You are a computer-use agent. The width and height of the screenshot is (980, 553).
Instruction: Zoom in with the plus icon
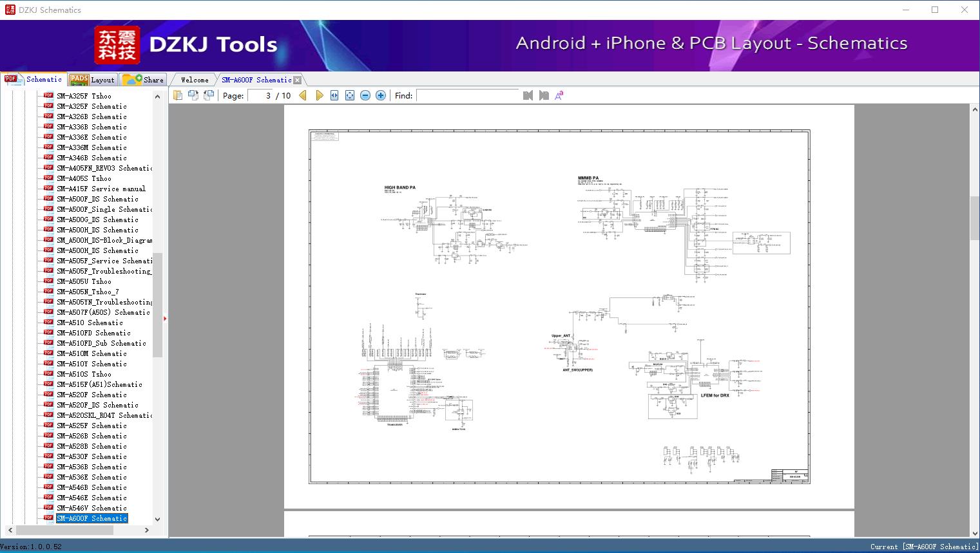point(381,95)
